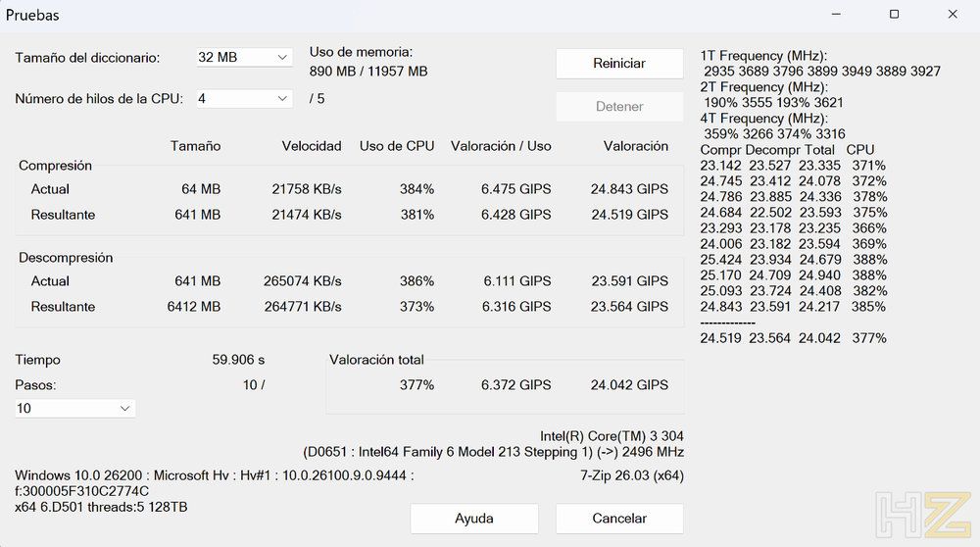Viewport: 980px width, 547px height.
Task: Click the 1T frequency values line starting 2935
Action: (822, 72)
